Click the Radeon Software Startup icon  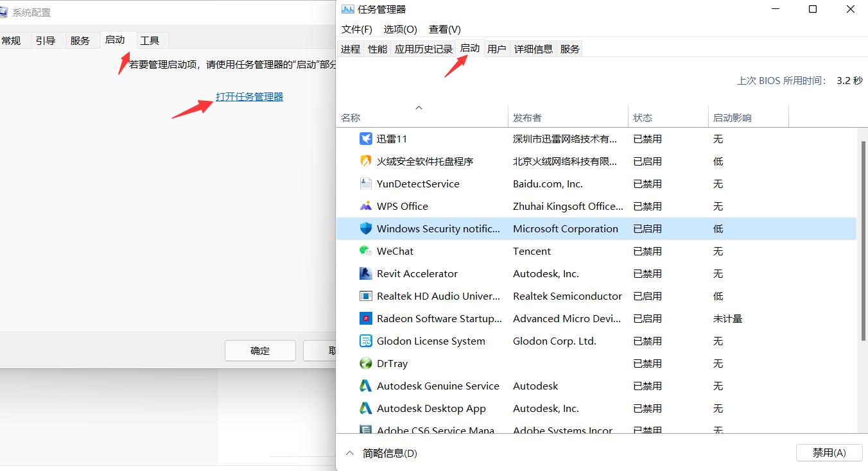tap(366, 318)
